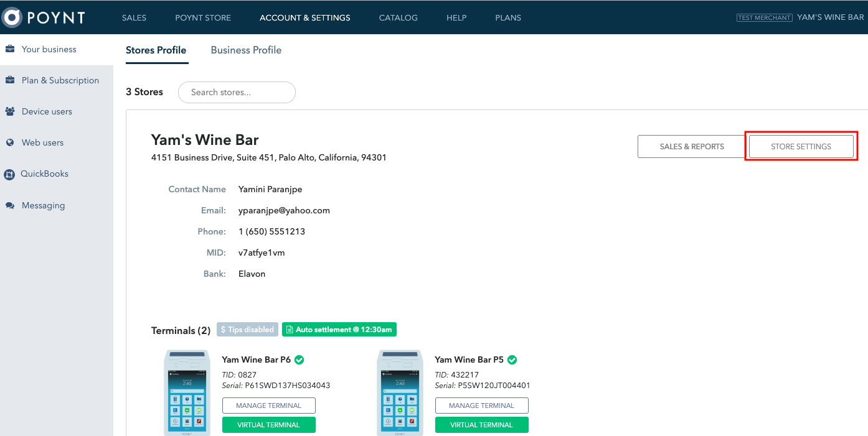868x436 pixels.
Task: Switch to the Business Profile tab
Action: (x=246, y=50)
